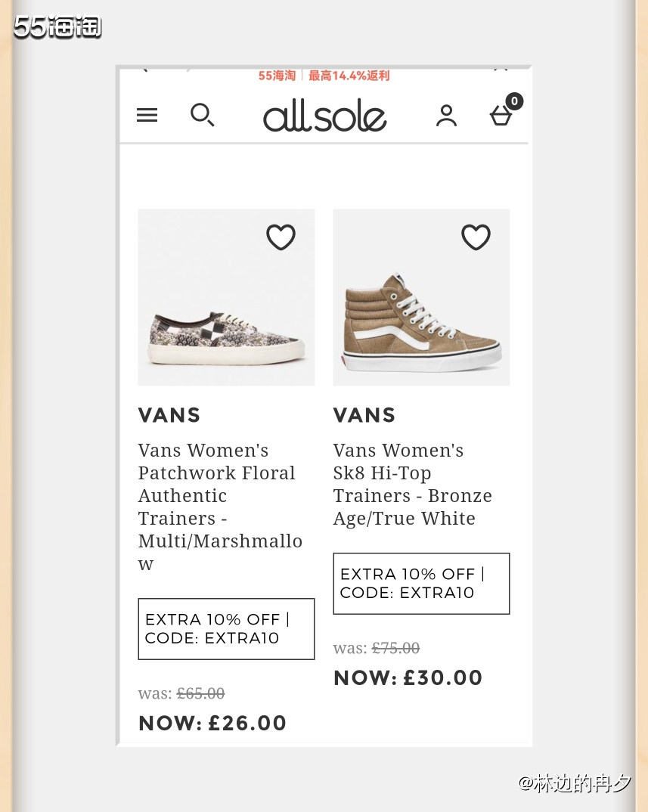Click the EXTRA10 code box under Sk8 Hi-Top
The width and height of the screenshot is (648, 812).
click(x=421, y=584)
